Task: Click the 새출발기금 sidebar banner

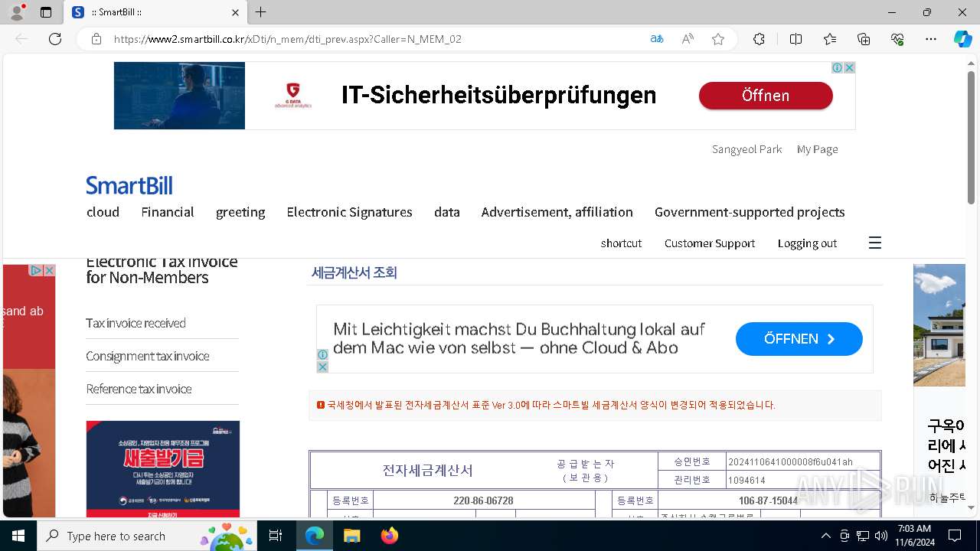Action: (x=162, y=468)
